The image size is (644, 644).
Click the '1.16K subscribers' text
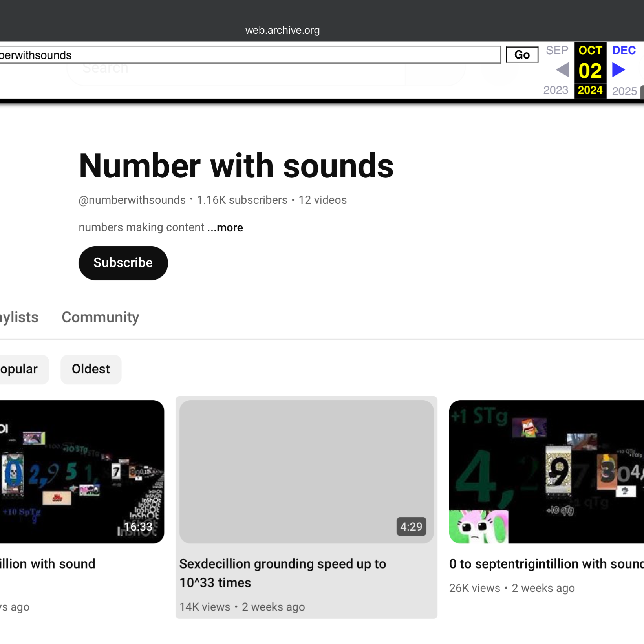pos(242,200)
